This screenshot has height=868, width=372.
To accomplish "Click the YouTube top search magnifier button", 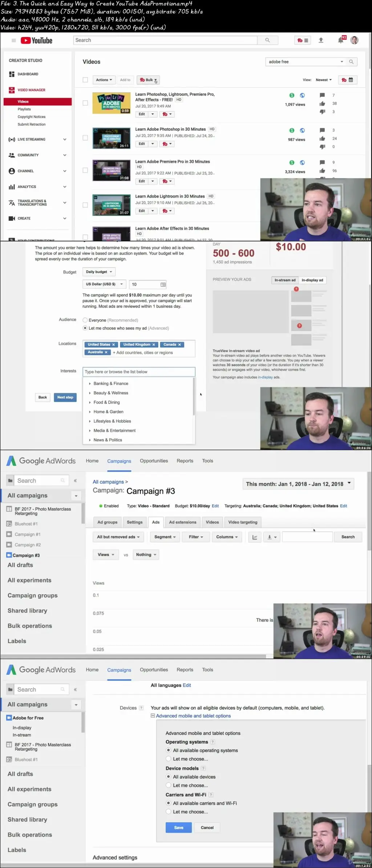I will pos(267,40).
